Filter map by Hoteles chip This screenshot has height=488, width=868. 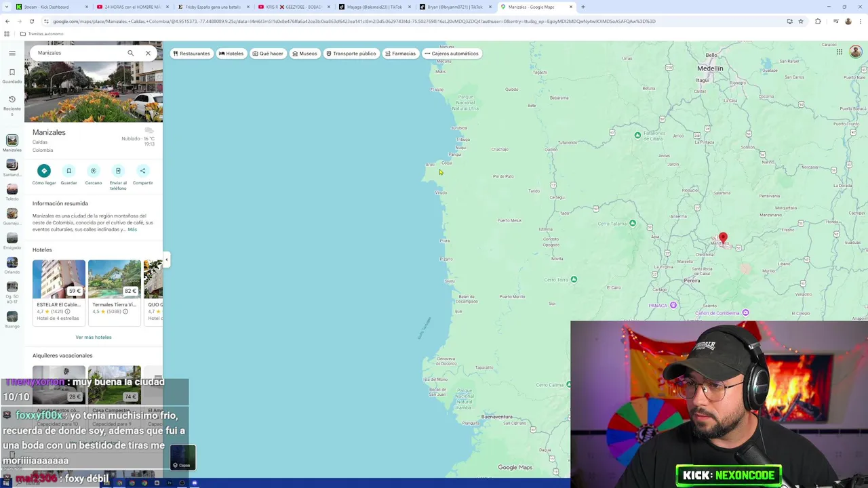click(231, 54)
